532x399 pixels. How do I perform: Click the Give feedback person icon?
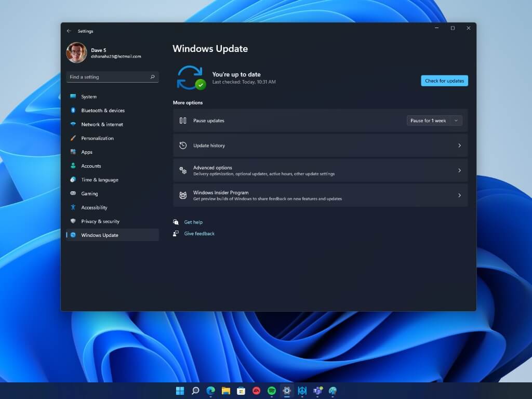(x=176, y=233)
